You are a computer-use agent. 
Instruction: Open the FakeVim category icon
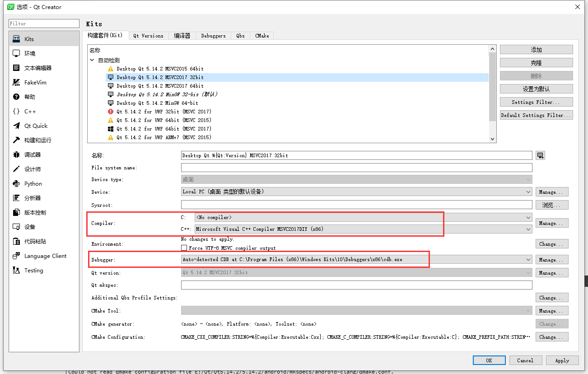[16, 82]
